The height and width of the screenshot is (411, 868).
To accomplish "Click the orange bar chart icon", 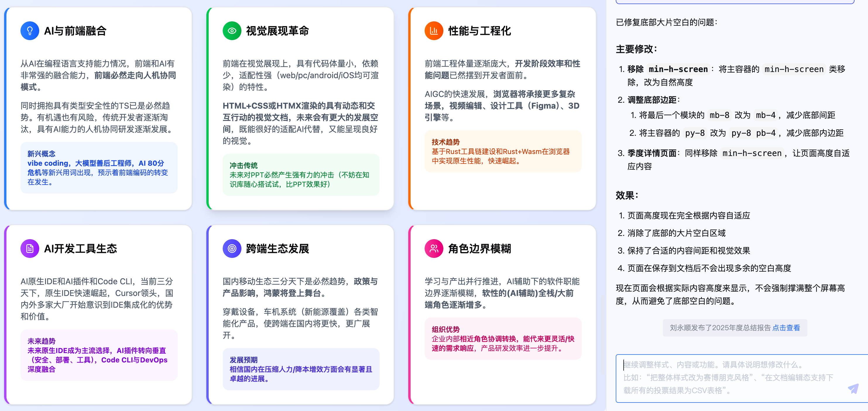I will coord(434,31).
